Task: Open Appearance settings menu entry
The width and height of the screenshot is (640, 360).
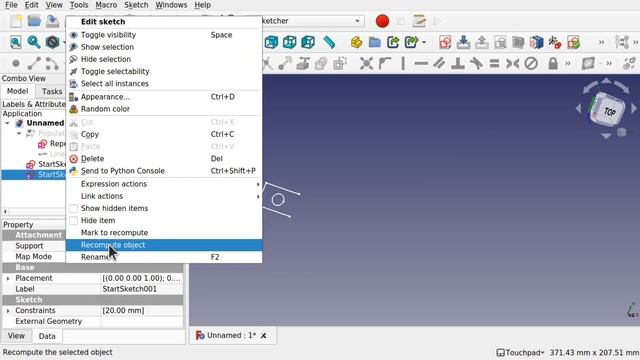Action: click(164, 97)
